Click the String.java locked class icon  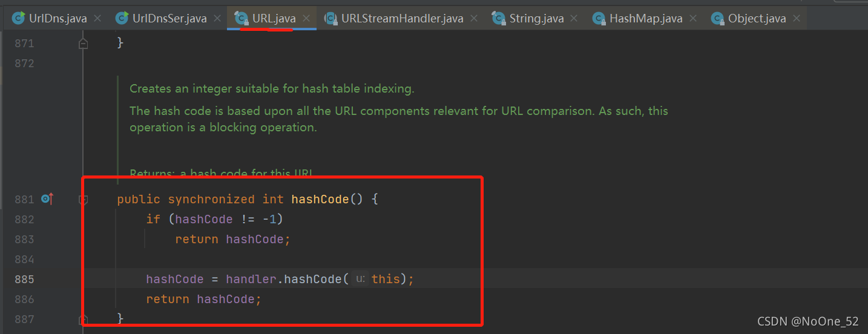499,19
